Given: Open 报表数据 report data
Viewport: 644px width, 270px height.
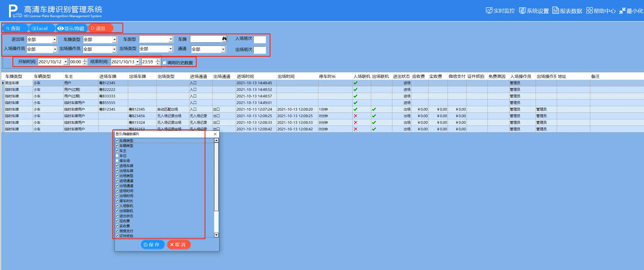Looking at the screenshot, I should pyautogui.click(x=567, y=11).
